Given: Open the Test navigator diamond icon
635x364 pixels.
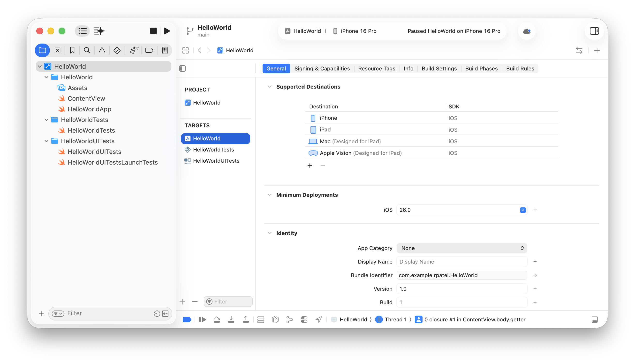Looking at the screenshot, I should click(117, 50).
